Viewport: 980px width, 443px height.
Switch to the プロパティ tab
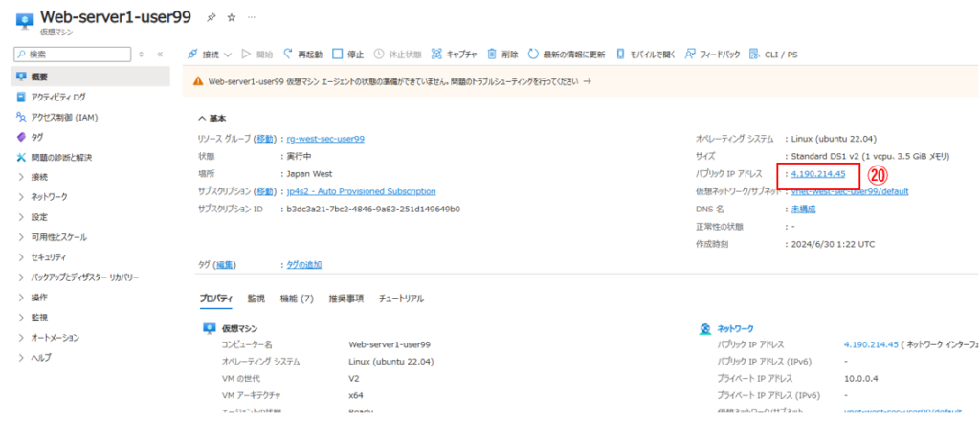pos(216,299)
